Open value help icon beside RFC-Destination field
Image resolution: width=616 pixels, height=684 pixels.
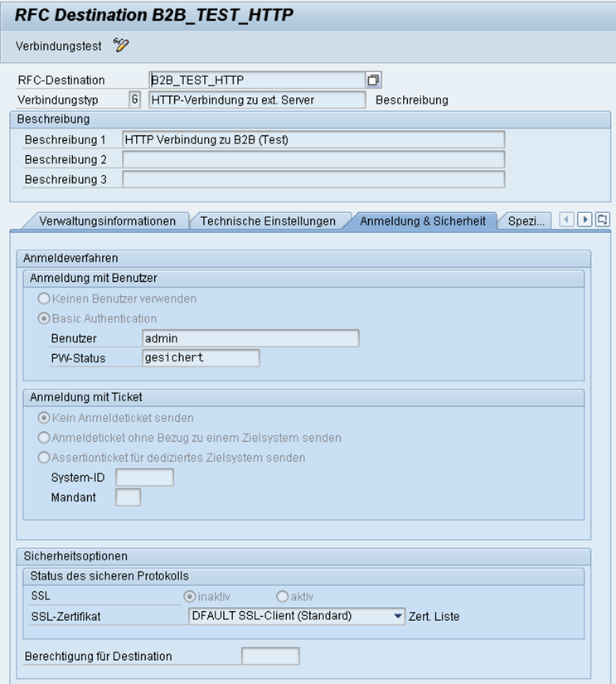pyautogui.click(x=373, y=80)
